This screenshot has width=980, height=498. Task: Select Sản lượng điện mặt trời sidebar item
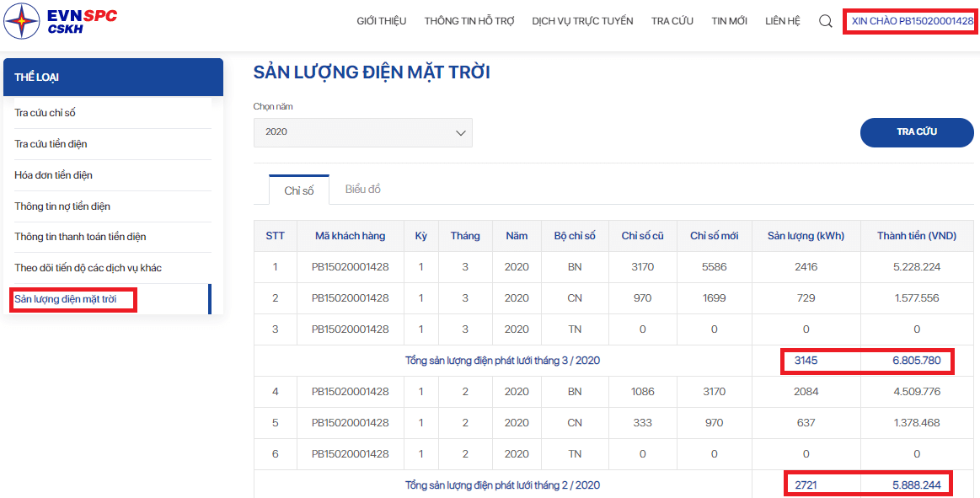click(66, 299)
